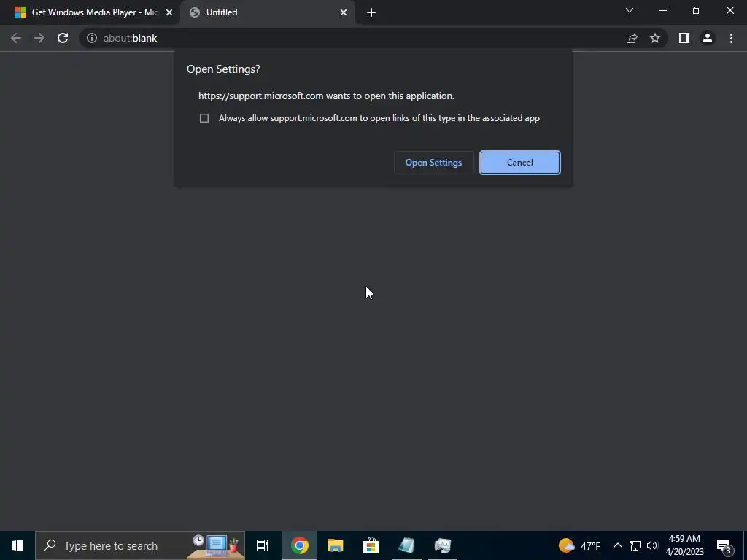
Task: Open Chrome's three-dot menu
Action: pos(731,38)
